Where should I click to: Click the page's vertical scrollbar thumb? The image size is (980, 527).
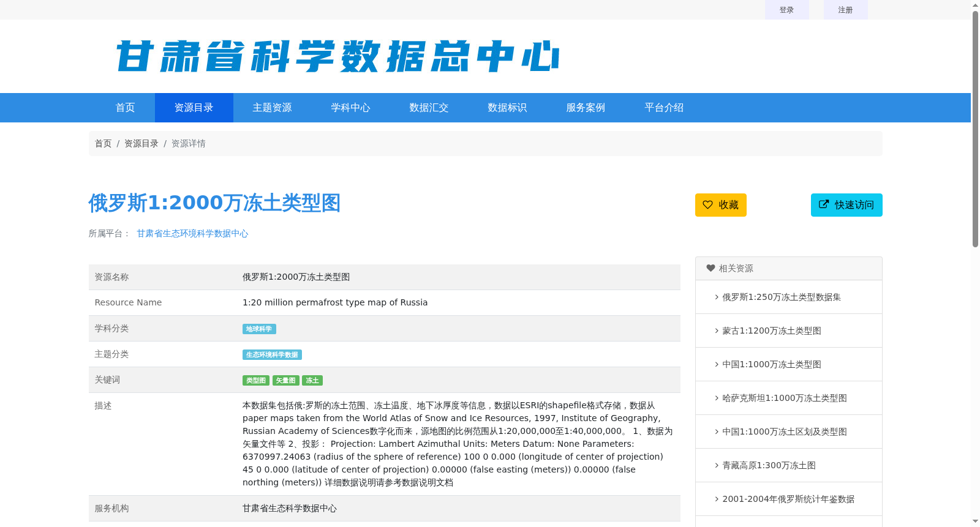coord(975,129)
